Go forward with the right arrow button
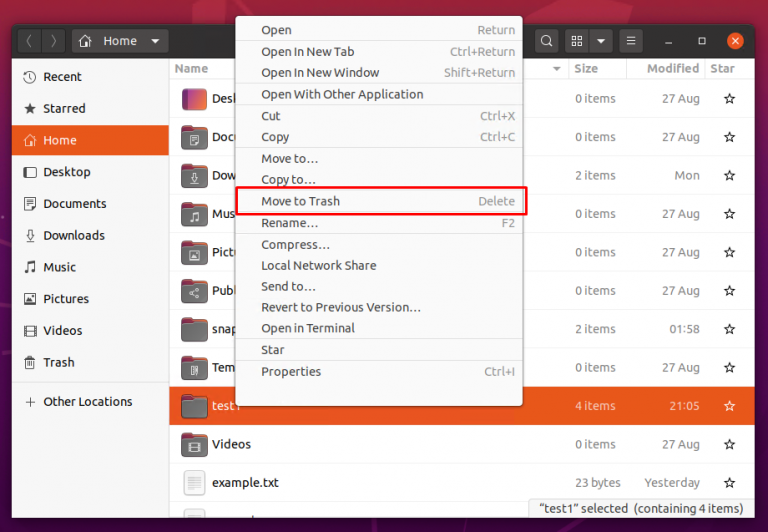This screenshot has width=768, height=532. (x=53, y=41)
